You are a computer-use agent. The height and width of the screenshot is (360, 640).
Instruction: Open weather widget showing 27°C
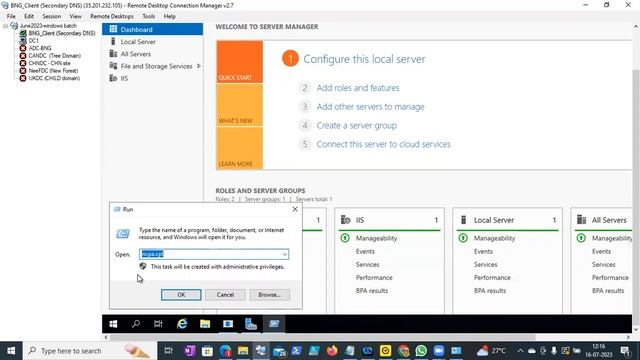(491, 351)
